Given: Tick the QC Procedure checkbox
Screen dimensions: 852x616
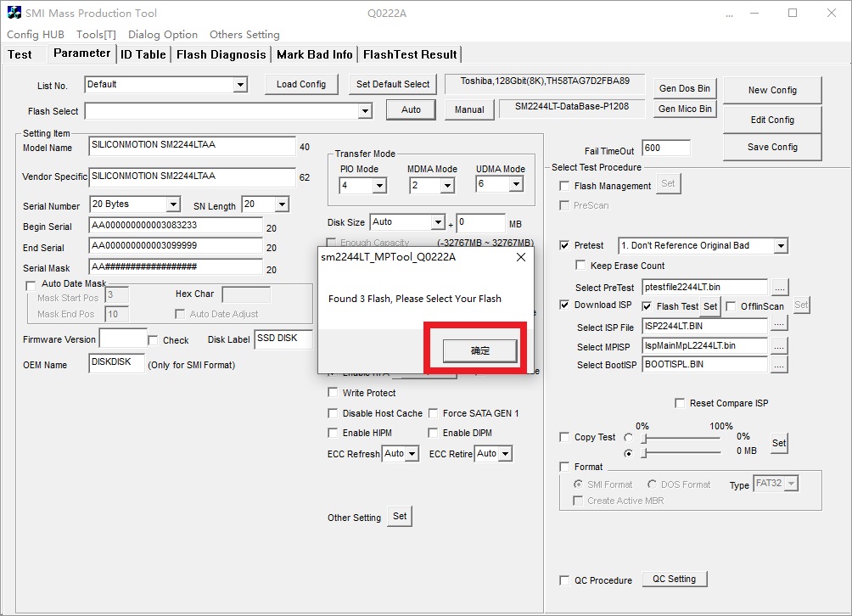Looking at the screenshot, I should tap(565, 581).
